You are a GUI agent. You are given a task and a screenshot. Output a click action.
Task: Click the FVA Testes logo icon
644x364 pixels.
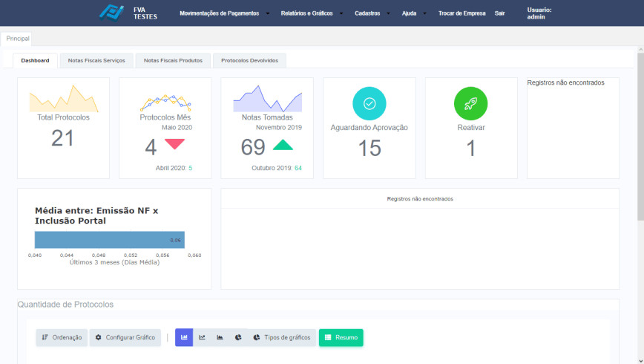[112, 13]
